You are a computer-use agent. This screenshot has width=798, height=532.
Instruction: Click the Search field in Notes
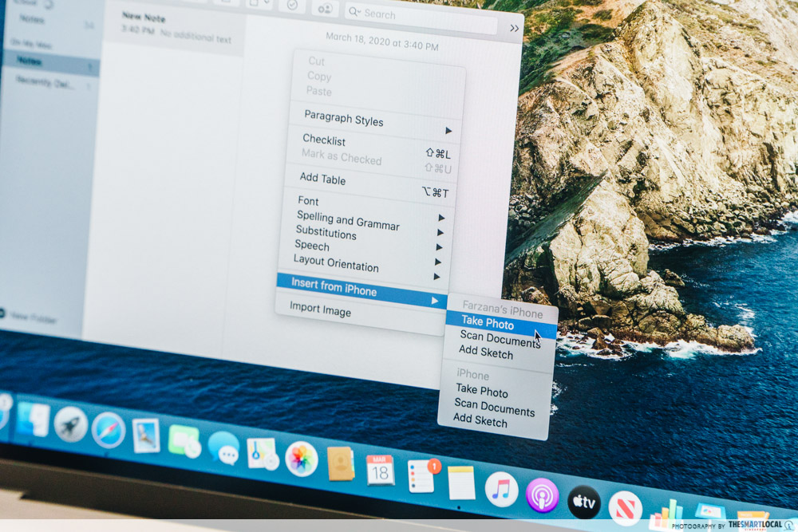pos(423,16)
